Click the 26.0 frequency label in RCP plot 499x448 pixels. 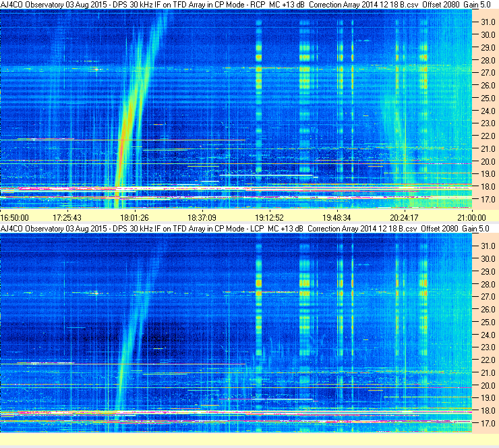click(488, 86)
